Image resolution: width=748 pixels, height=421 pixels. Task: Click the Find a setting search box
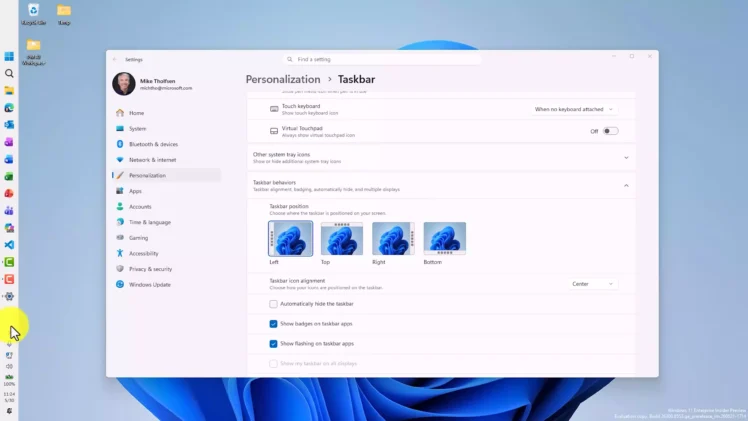point(382,60)
